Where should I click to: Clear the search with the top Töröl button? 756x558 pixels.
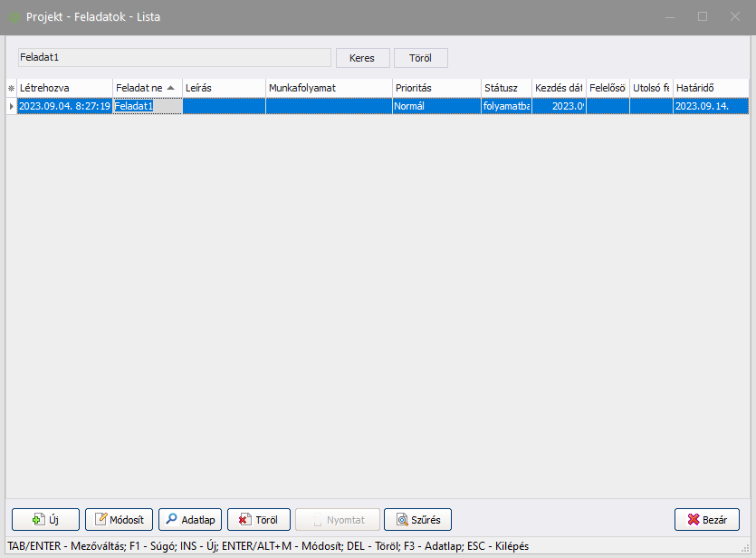coord(420,57)
